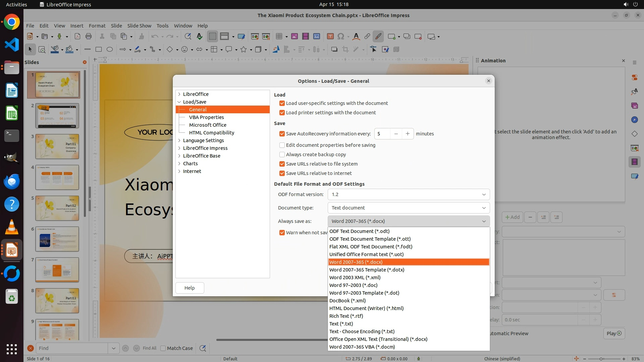This screenshot has width=644, height=362.
Task: Select slide 4 thumbnail in Slides panel
Action: tap(57, 177)
